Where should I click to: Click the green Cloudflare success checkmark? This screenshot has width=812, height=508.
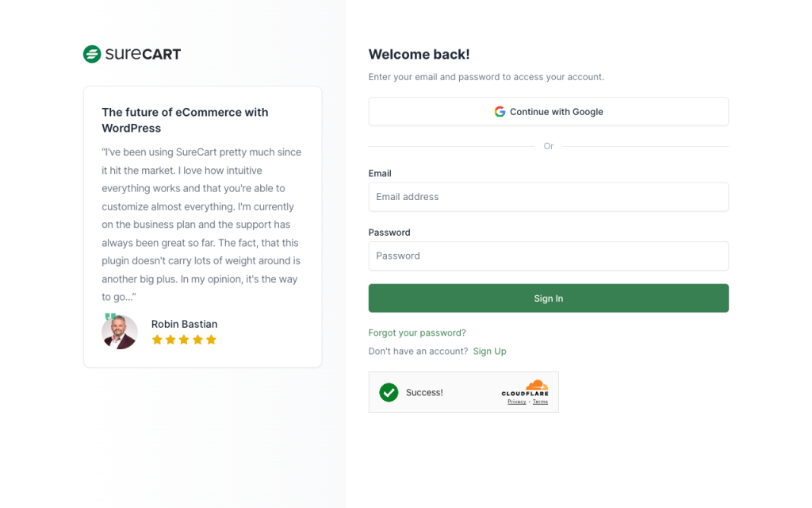coord(389,392)
